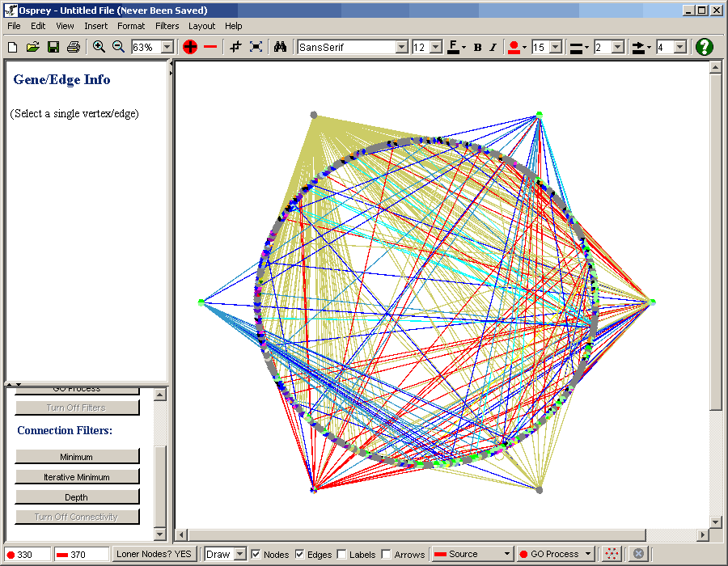Screen dimensions: 728x566
Task: Uncheck the Nodes checkbox
Action: coord(256,554)
